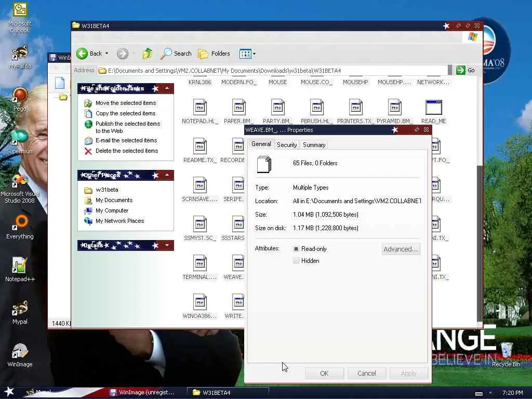The height and width of the screenshot is (399, 532).
Task: Open the address bar dropdown arrow
Action: pyautogui.click(x=450, y=70)
